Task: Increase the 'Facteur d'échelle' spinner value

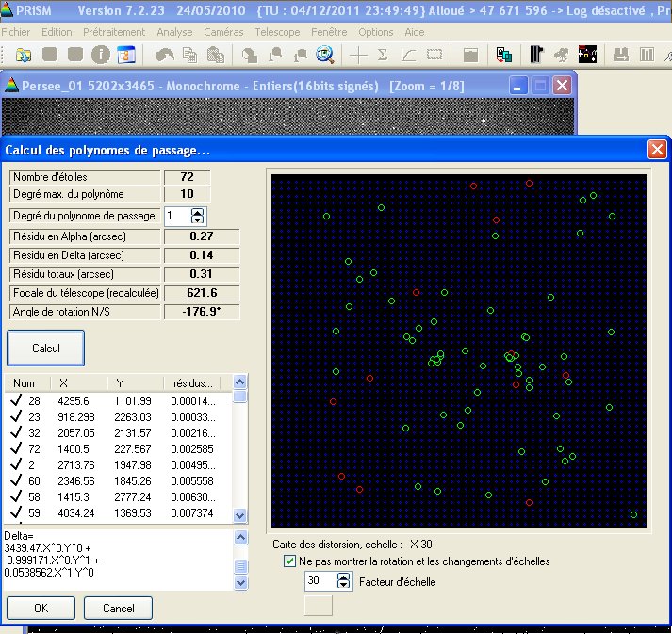Action: click(343, 577)
